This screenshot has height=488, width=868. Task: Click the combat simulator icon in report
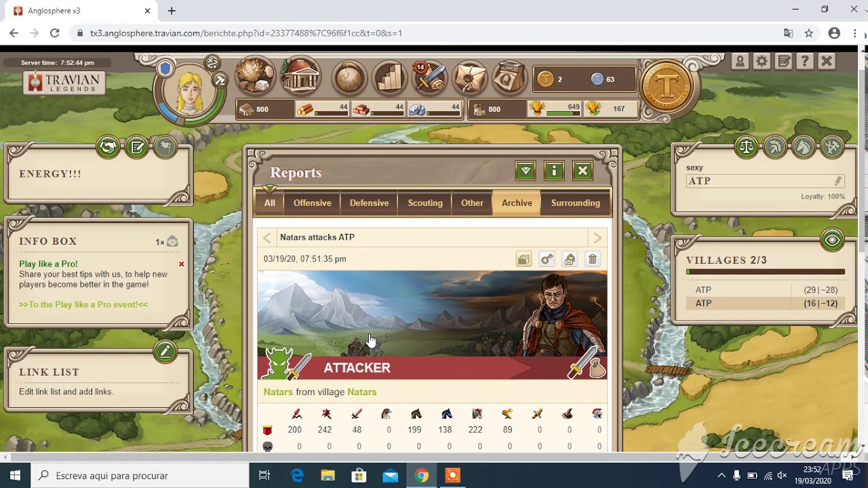coord(547,259)
